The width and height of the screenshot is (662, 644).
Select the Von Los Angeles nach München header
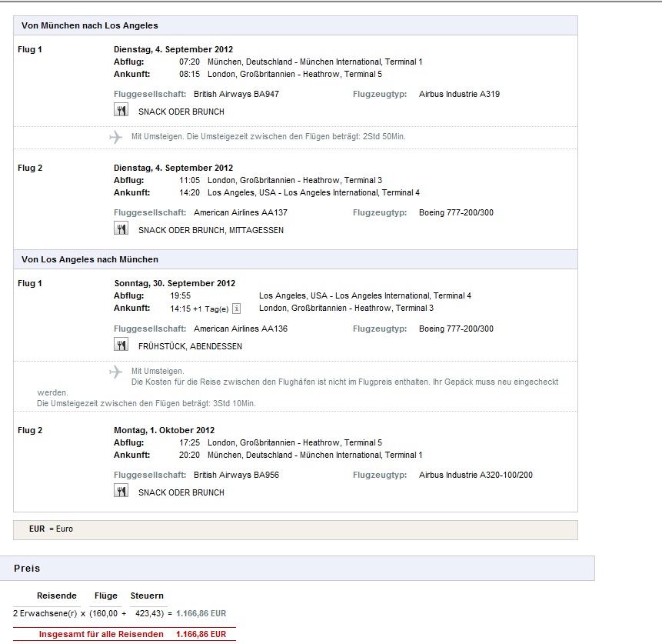click(90, 259)
